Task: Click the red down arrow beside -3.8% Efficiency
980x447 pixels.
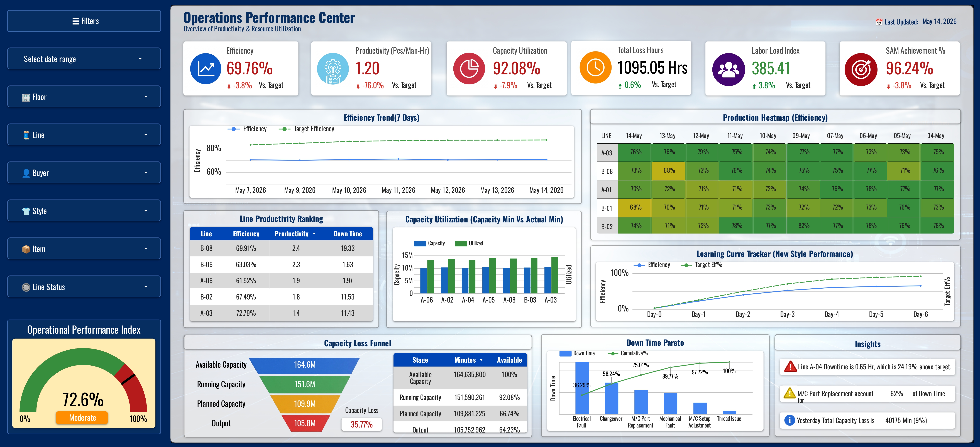Action: (229, 86)
